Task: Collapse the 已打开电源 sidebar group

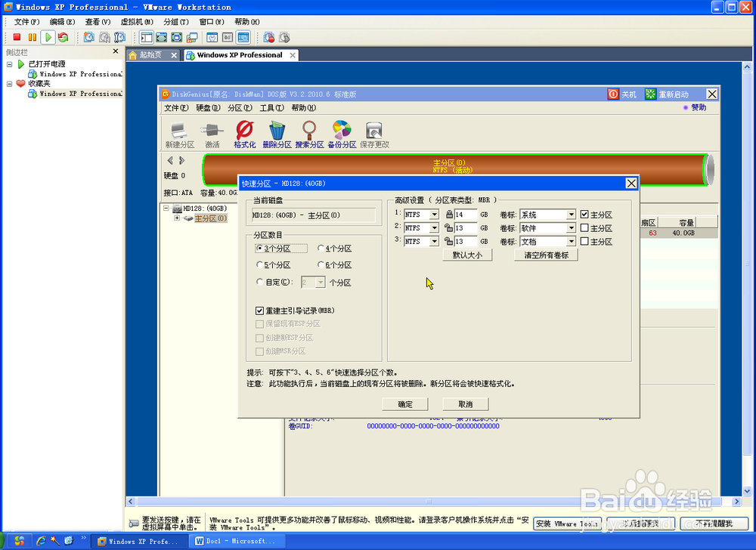Action: 9,64
